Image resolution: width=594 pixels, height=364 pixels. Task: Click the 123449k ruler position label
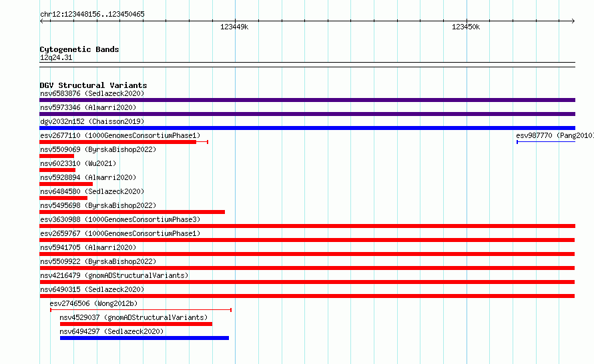(234, 27)
